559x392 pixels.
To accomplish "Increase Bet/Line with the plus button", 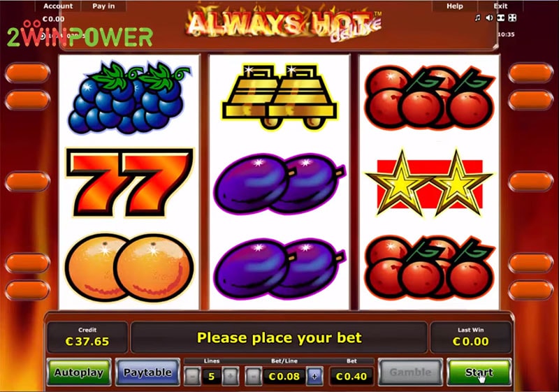I will [314, 377].
